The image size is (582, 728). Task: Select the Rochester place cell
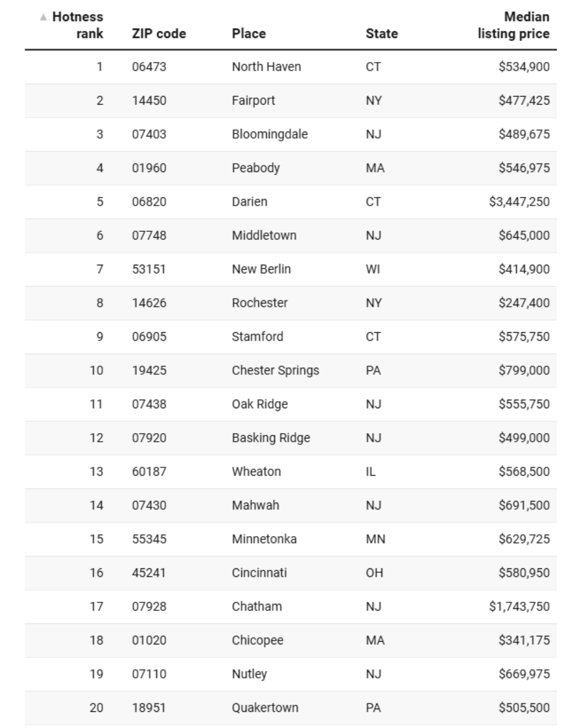[259, 303]
